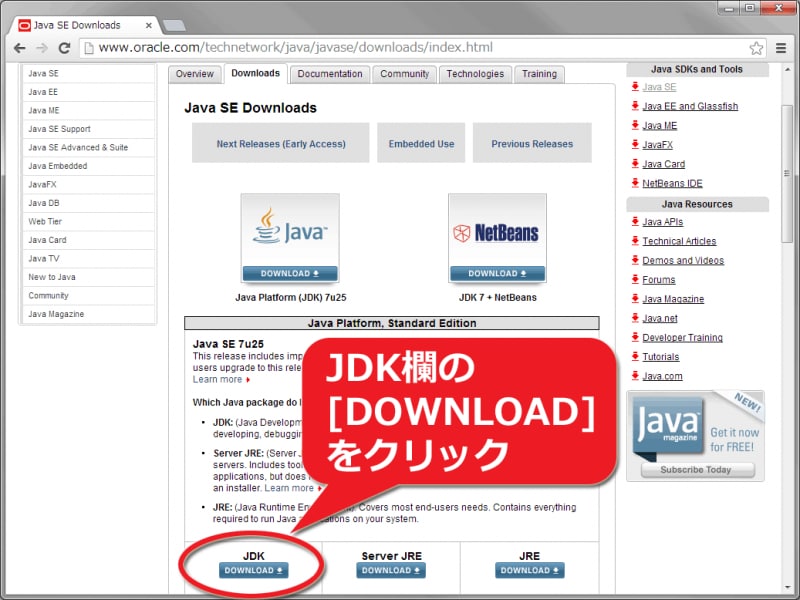Click the Embedded Use button
The image size is (800, 600).
tap(421, 143)
